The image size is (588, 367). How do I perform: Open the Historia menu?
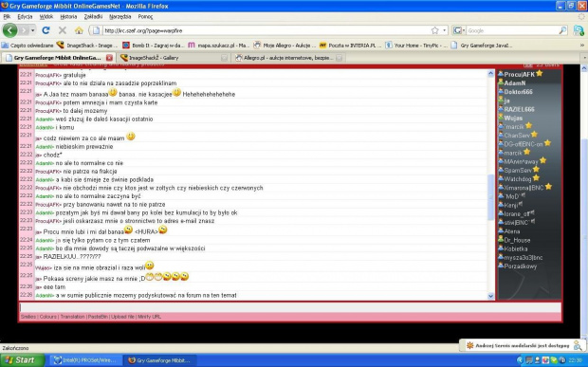68,16
